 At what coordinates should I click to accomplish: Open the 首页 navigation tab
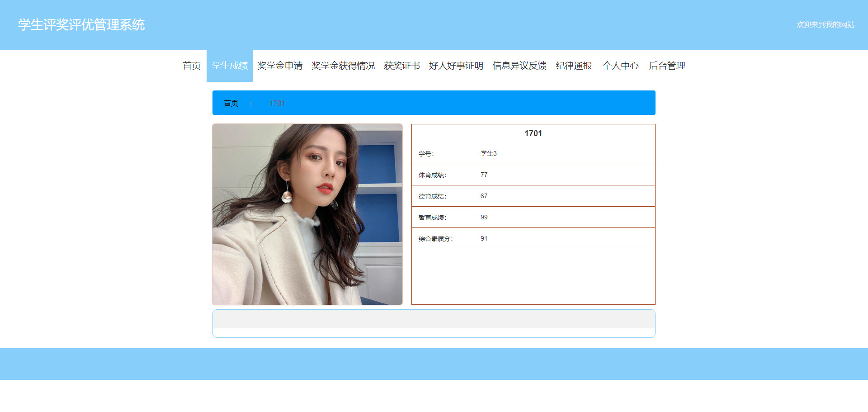point(192,66)
